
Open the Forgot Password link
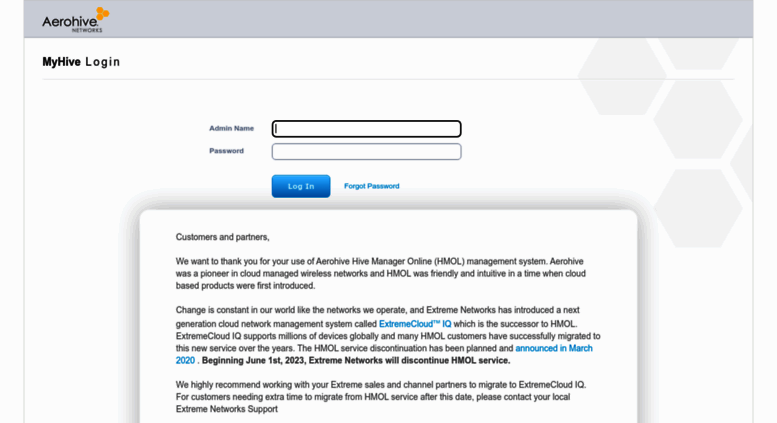[x=372, y=186]
